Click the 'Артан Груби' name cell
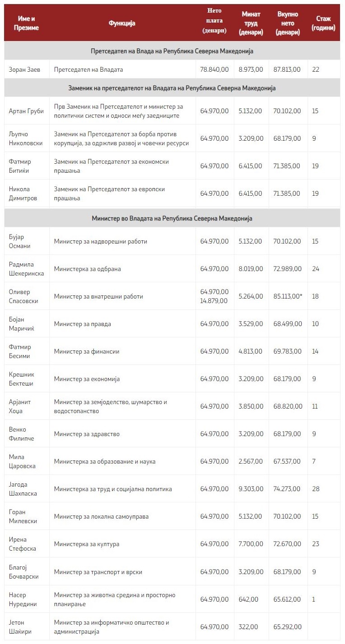The height and width of the screenshot is (644, 345). (26, 111)
